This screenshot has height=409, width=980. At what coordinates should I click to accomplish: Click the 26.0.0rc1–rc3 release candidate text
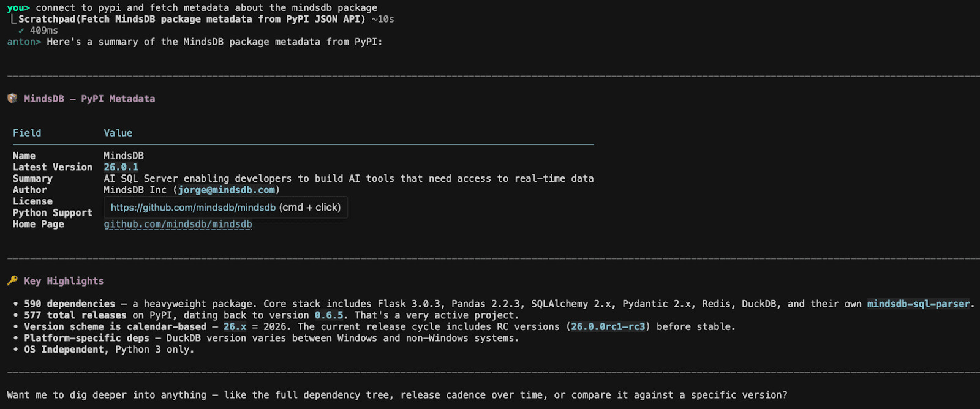point(608,327)
